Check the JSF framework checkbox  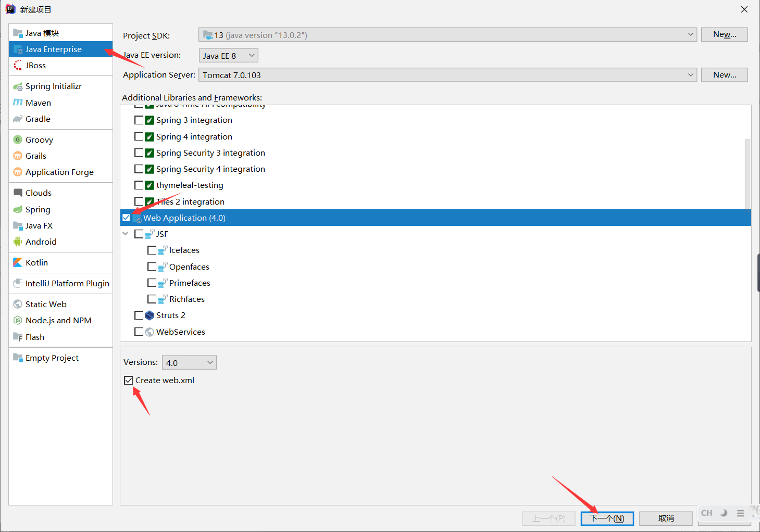[139, 234]
